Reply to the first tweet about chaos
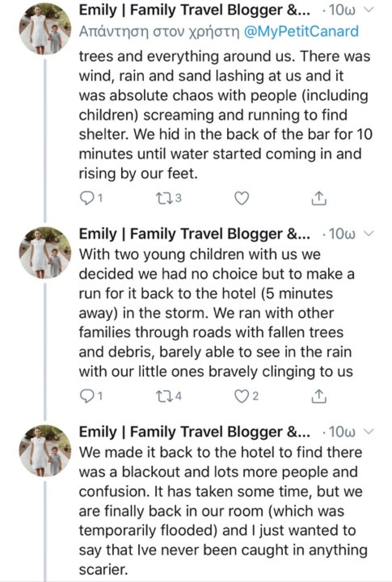 tap(87, 198)
